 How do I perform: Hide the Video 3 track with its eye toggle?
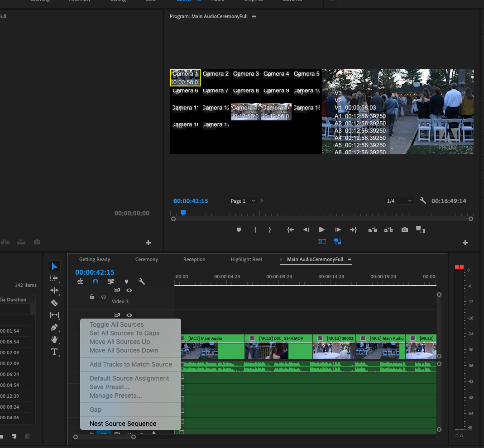(129, 290)
